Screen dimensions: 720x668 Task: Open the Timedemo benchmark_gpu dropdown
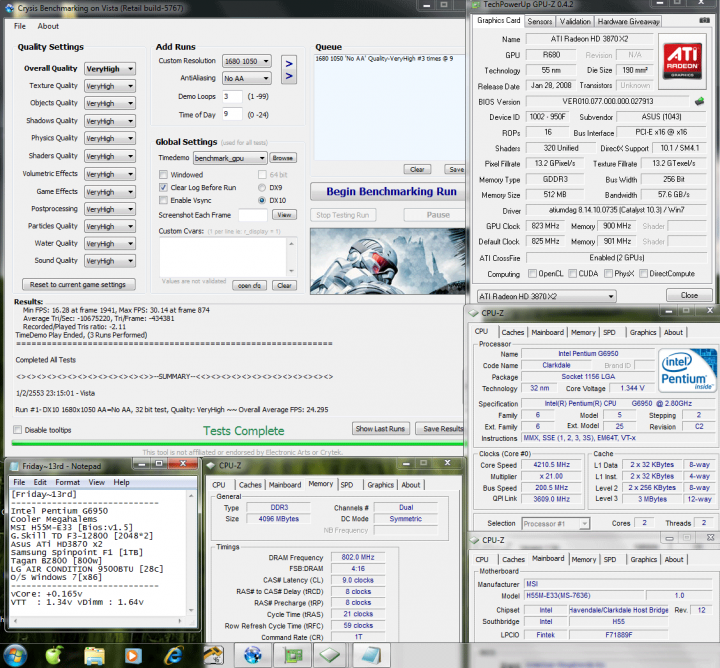(x=230, y=158)
